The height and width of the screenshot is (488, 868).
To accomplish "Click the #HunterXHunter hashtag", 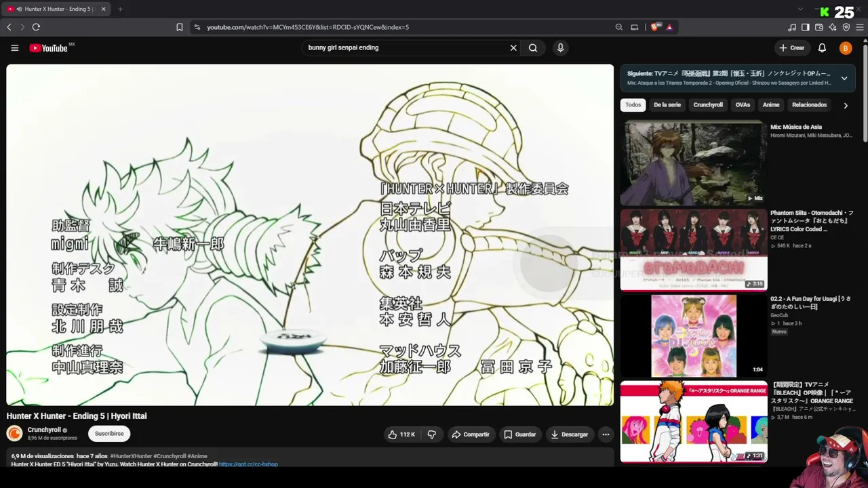I will (x=131, y=456).
